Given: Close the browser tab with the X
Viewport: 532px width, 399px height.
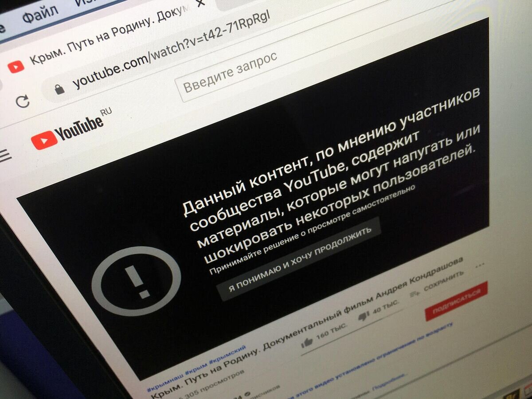Looking at the screenshot, I should pos(200,3).
